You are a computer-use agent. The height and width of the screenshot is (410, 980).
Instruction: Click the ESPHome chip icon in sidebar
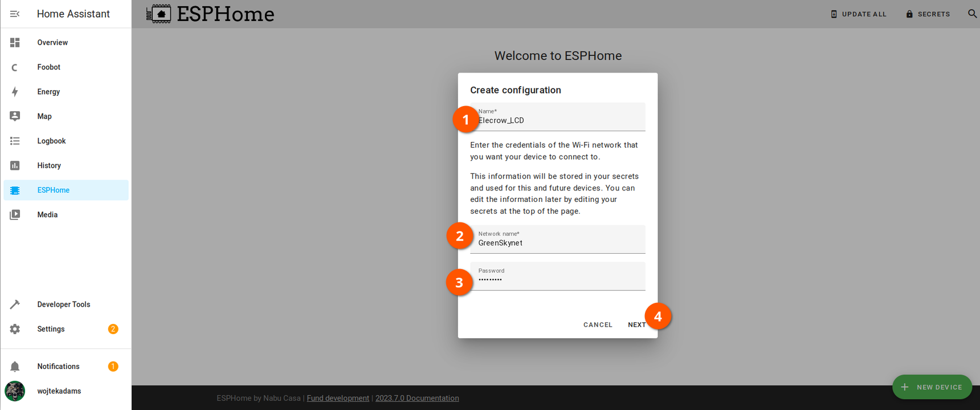(15, 190)
